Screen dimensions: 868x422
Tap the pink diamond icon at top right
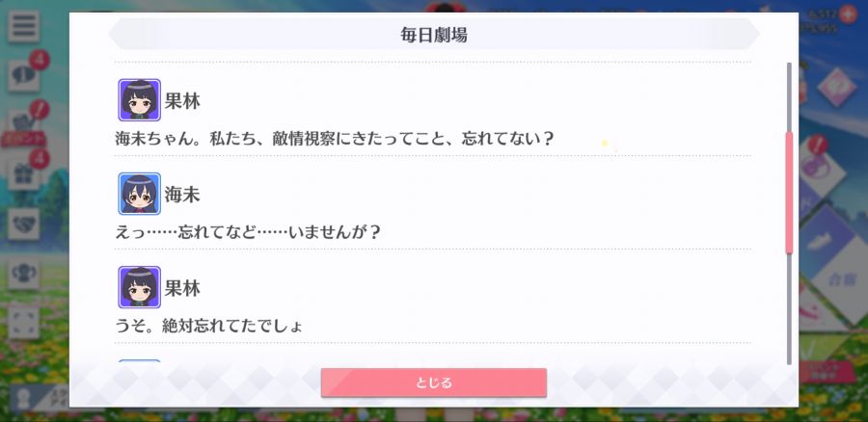[x=836, y=87]
